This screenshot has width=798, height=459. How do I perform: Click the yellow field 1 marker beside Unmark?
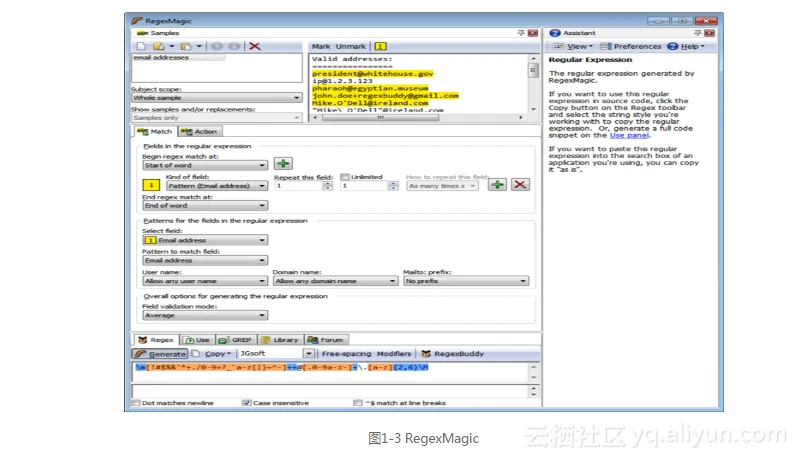click(380, 46)
